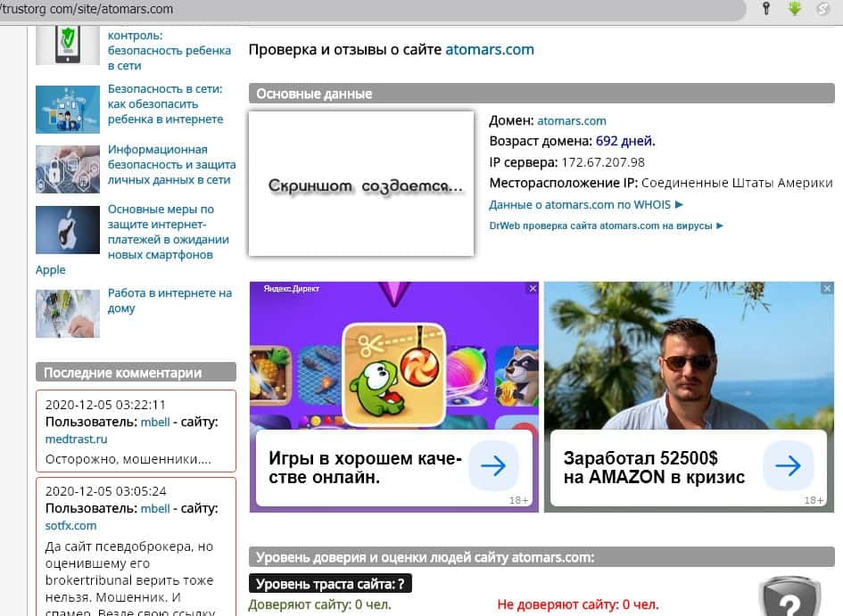Click the phone shield thumbnail image
843x616 pixels.
(68, 45)
